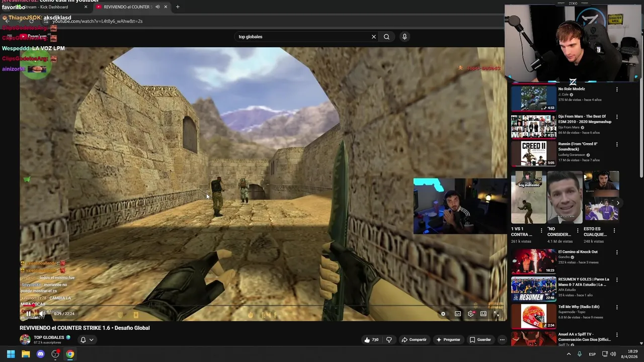
Task: Open options for RESUMEN Y GOLES video
Action: (x=617, y=280)
